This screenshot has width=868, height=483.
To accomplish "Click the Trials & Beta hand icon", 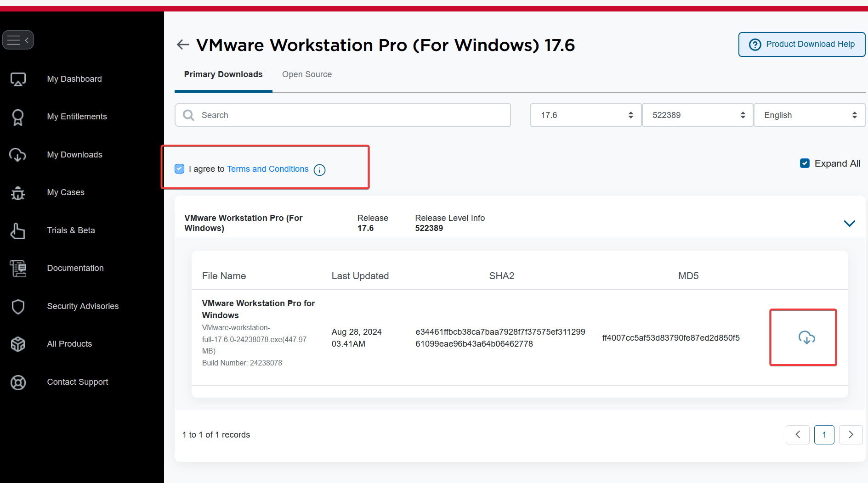I will coord(18,231).
